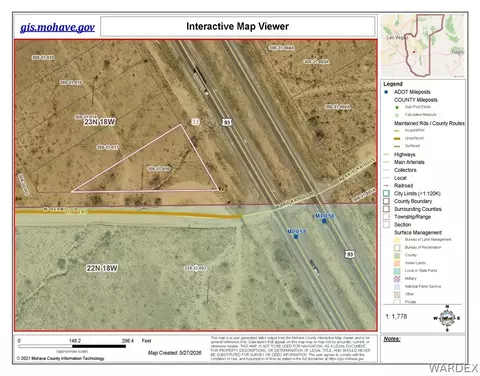This screenshot has width=480, height=376.
Task: Click the County green color swatch
Action: pos(397,255)
